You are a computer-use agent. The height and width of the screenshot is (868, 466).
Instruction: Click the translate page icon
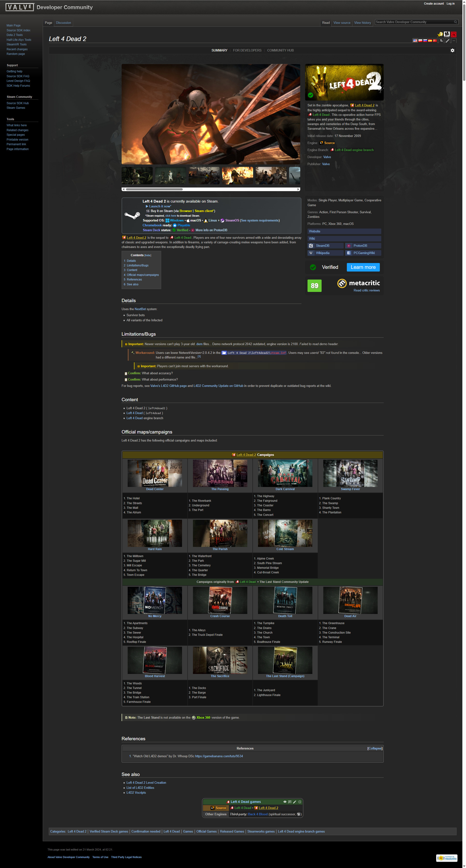tap(441, 41)
